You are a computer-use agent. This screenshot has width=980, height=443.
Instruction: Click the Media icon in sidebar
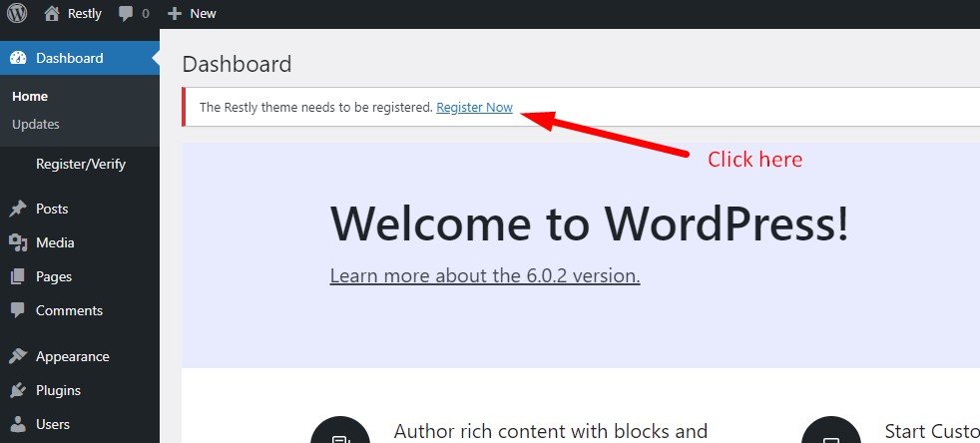coord(18,243)
